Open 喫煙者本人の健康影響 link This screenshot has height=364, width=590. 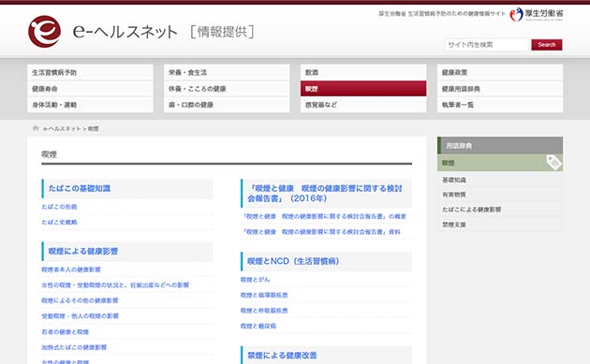pos(71,269)
